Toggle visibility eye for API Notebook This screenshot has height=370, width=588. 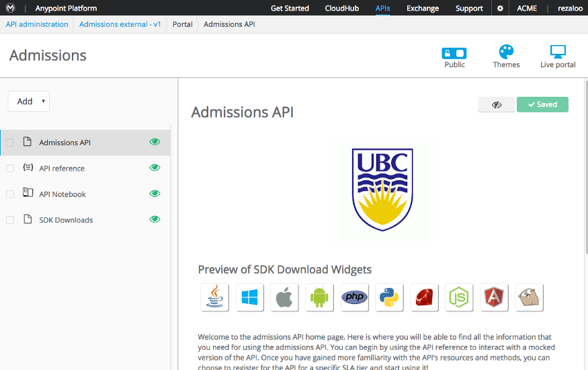(x=155, y=194)
